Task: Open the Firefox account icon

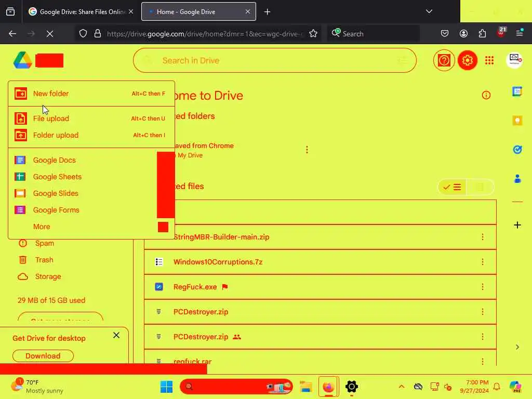Action: click(463, 34)
